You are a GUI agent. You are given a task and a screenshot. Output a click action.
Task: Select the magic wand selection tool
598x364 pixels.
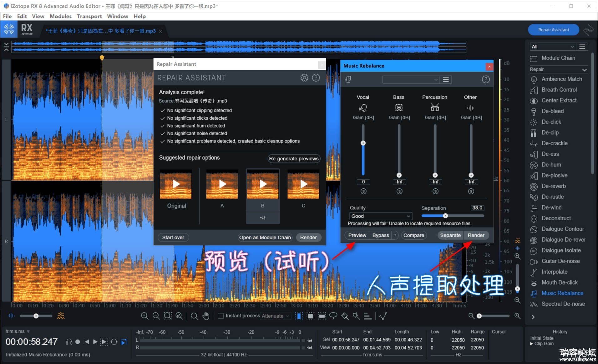[356, 316]
